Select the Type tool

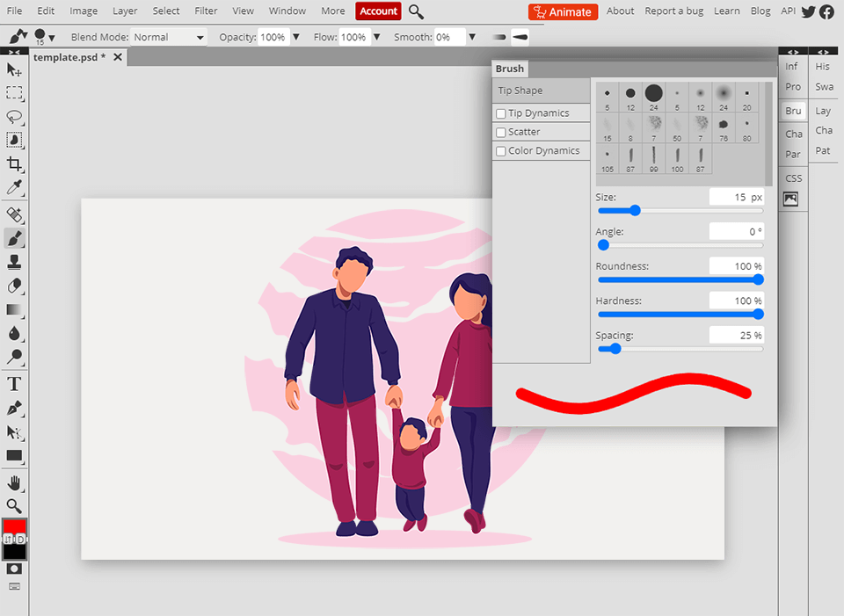pyautogui.click(x=14, y=384)
